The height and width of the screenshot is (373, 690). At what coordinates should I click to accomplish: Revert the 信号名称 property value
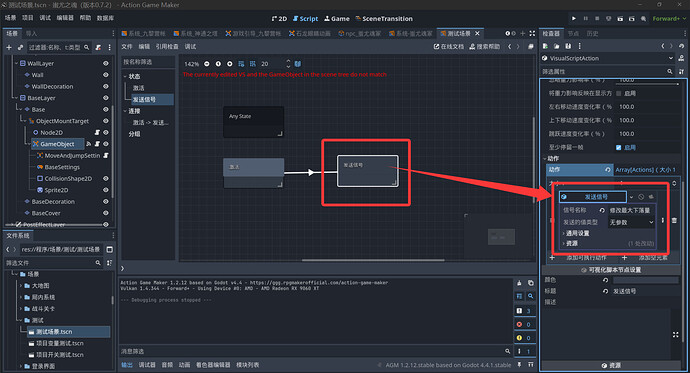[x=602, y=210]
